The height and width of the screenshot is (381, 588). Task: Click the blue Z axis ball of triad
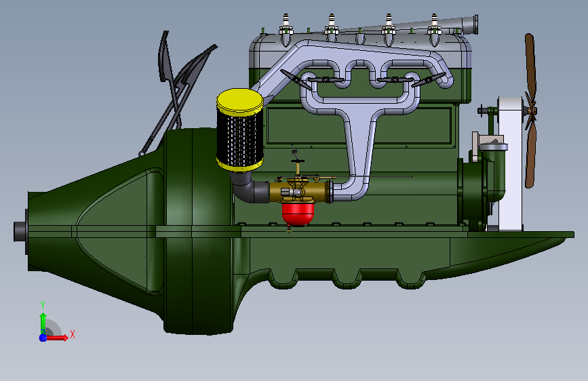point(43,338)
